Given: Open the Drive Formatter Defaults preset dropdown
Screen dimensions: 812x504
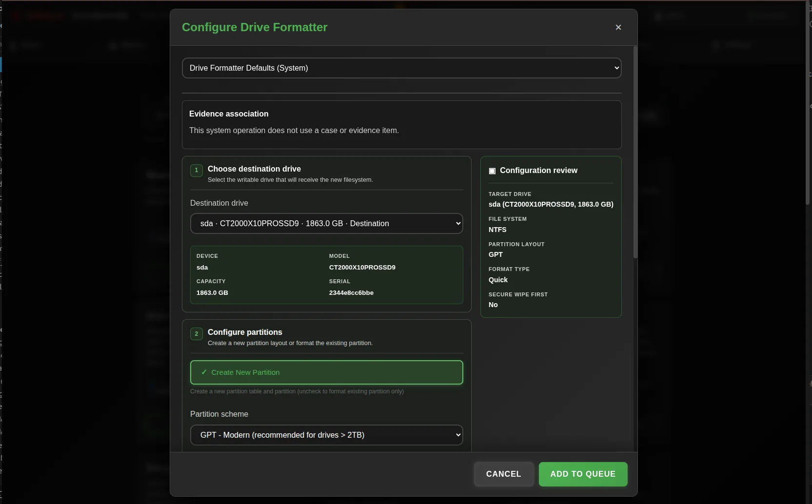Looking at the screenshot, I should click(401, 68).
